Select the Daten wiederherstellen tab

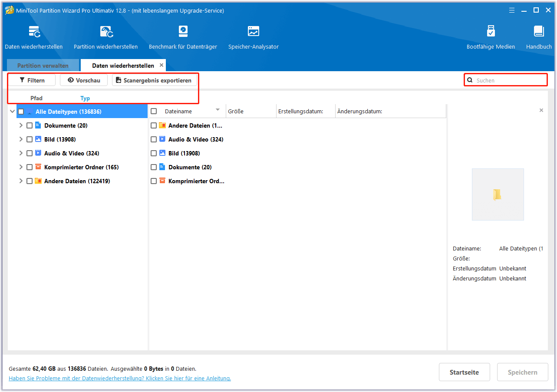coord(123,66)
